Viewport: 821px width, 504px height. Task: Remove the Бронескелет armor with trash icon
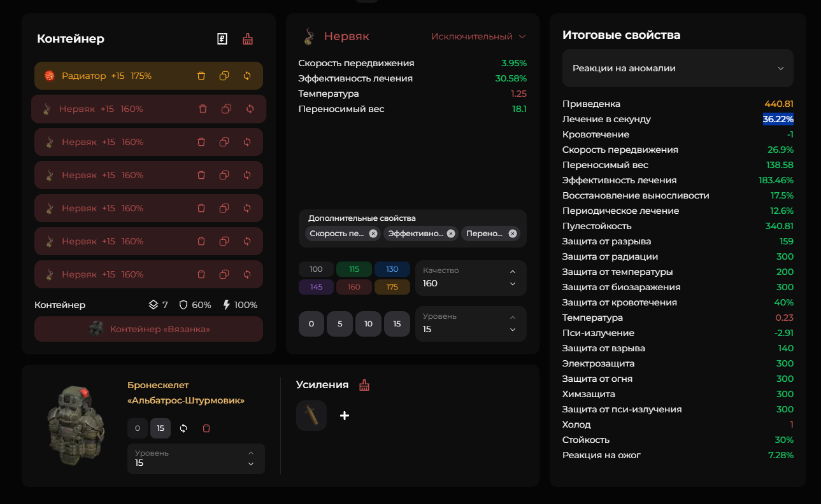(206, 428)
